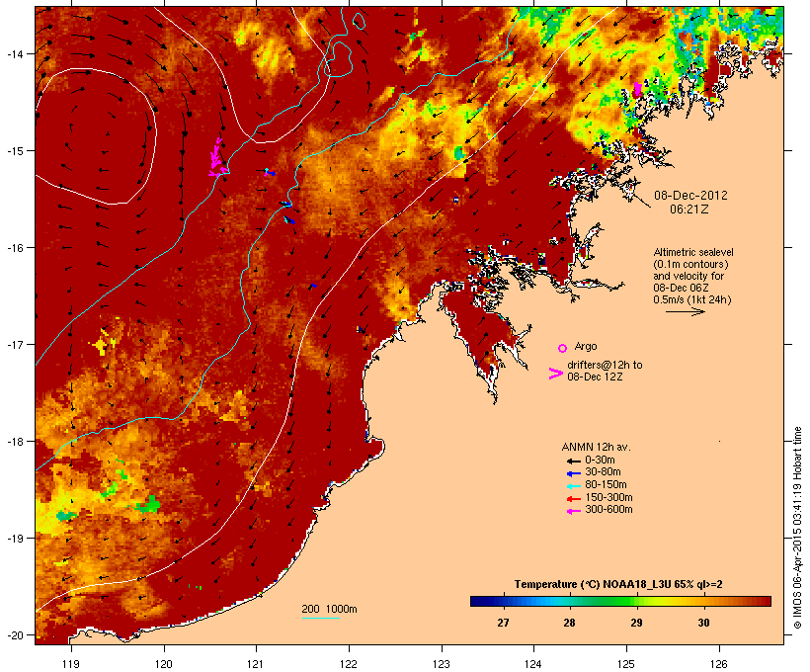Click the magenta drifters arrowhead legend symbol
The height and width of the screenshot is (672, 810).
555,374
